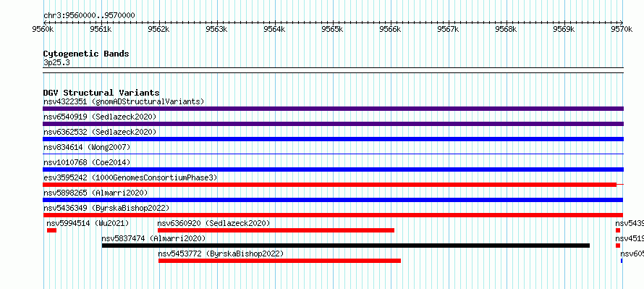Image resolution: width=644 pixels, height=289 pixels.
Task: Click the 9563k ruler position
Action: tap(217, 29)
